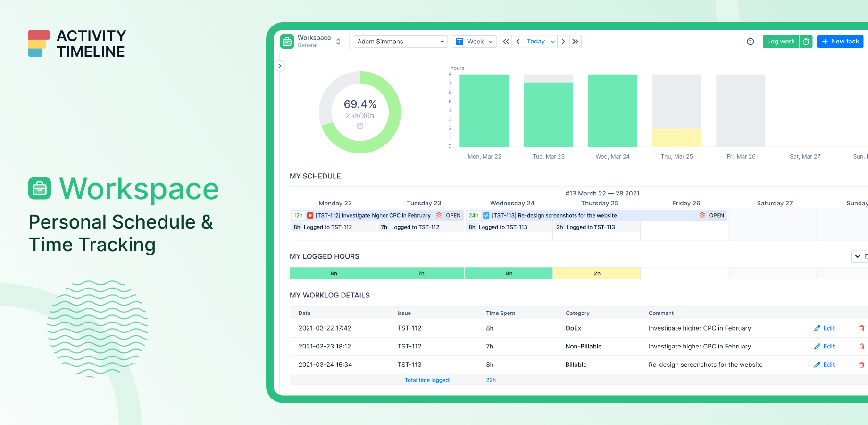Viewport: 868px width, 425px height.
Task: Click the Category column header
Action: (577, 313)
